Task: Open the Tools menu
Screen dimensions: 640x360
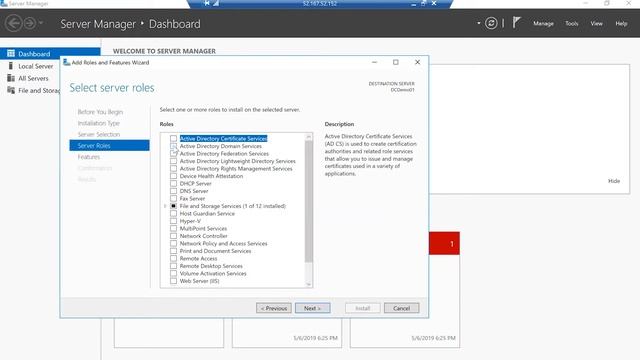Action: pyautogui.click(x=571, y=24)
